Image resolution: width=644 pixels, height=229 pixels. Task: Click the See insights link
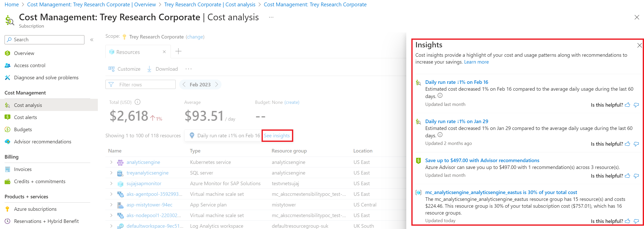(x=277, y=136)
